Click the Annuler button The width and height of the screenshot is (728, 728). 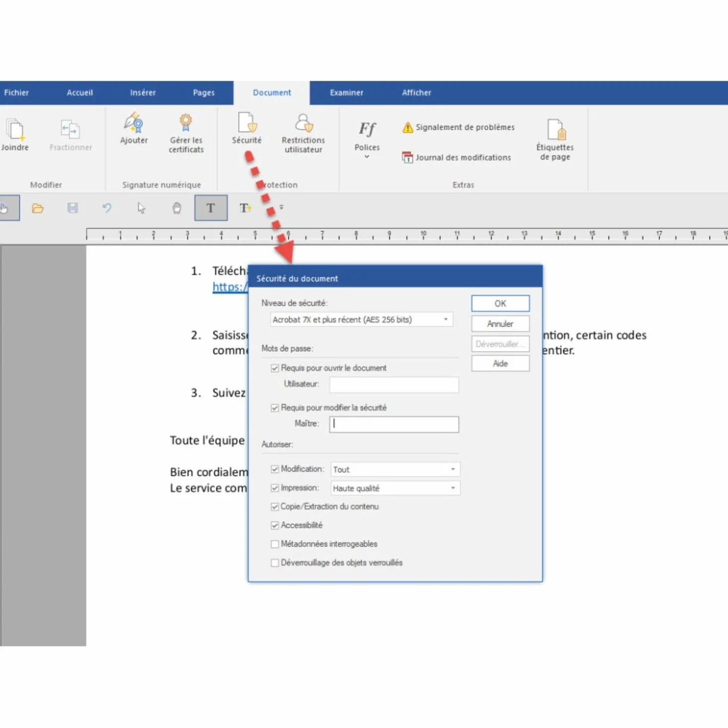500,323
